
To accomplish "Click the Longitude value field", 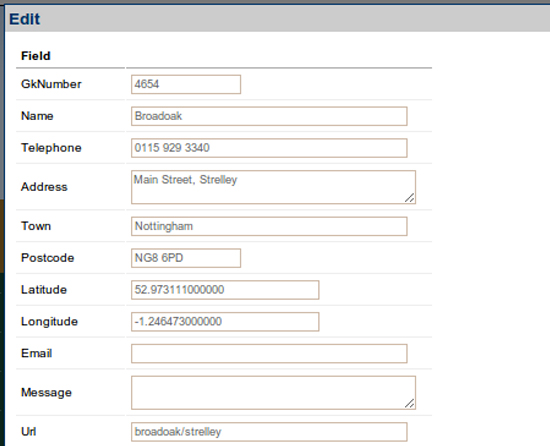I will point(225,322).
